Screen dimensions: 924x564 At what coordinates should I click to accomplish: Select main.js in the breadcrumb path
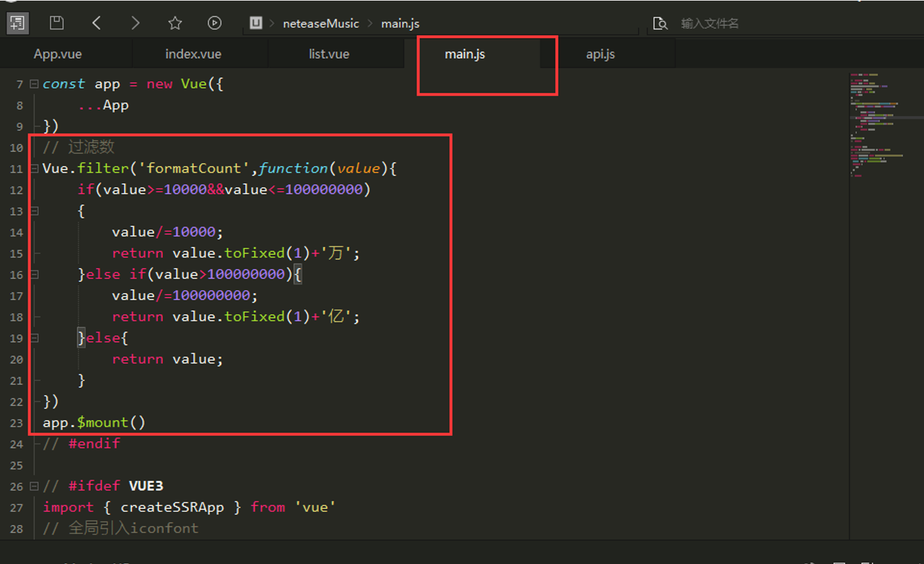400,24
